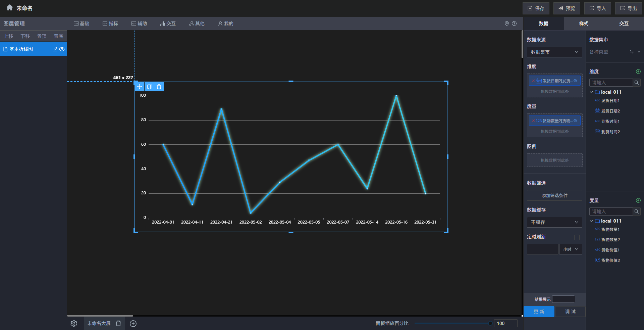
Task: Remove 发货日期2 dimension with the red x
Action: pyautogui.click(x=533, y=81)
